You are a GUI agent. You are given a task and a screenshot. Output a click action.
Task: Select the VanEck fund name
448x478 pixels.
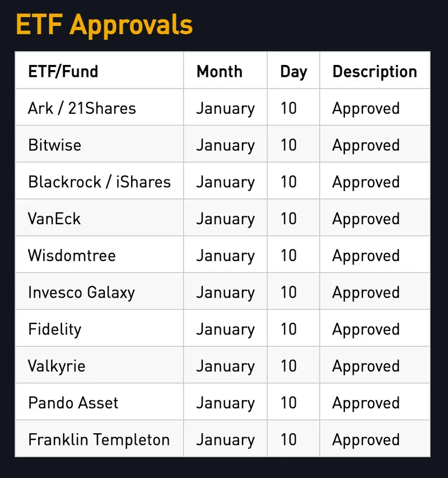(54, 219)
